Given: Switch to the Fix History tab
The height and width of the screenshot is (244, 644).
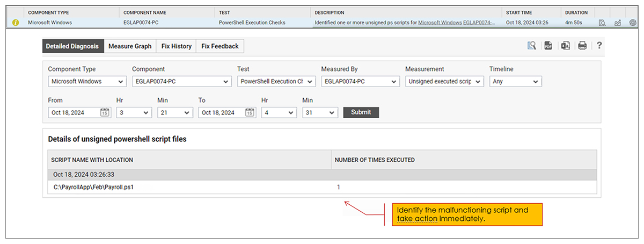Looking at the screenshot, I should click(x=177, y=46).
